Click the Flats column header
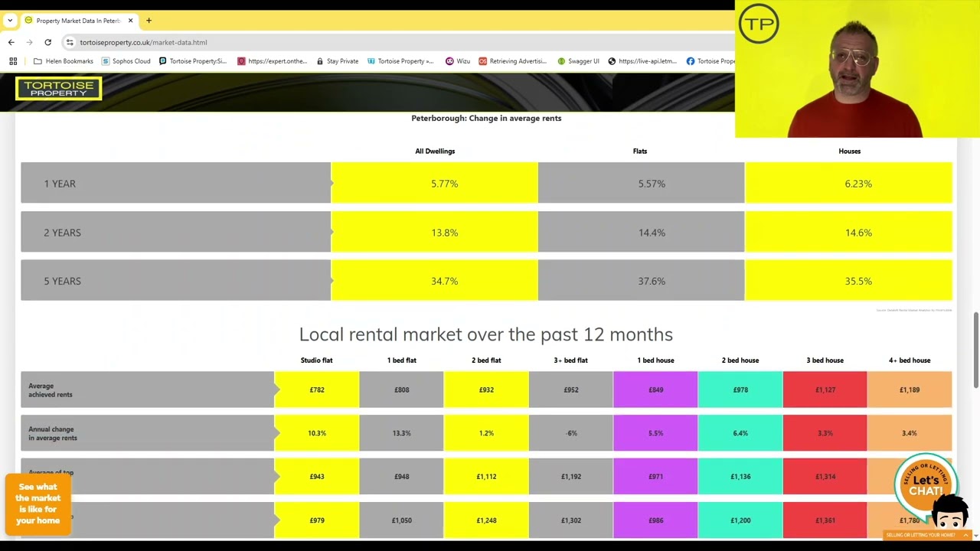 pos(640,151)
